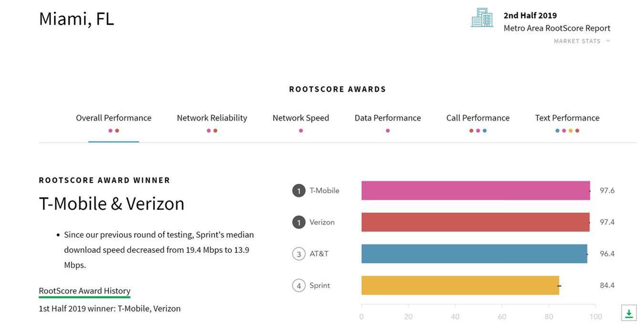This screenshot has width=644, height=334.
Task: Click the yellow Sprint score bar
Action: click(x=460, y=285)
